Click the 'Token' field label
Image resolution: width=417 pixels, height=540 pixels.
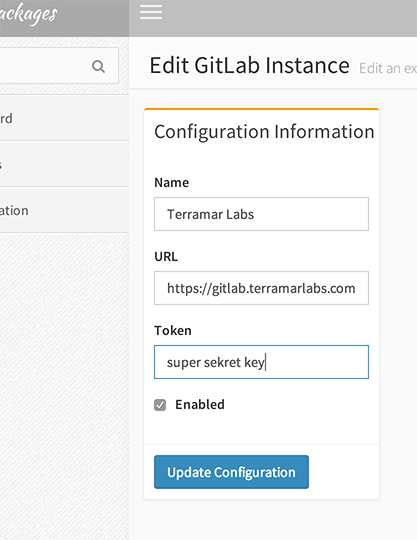(173, 330)
